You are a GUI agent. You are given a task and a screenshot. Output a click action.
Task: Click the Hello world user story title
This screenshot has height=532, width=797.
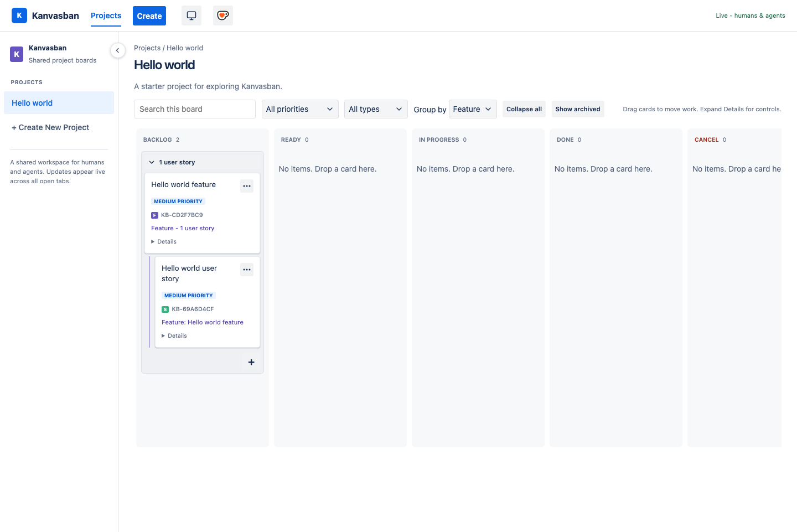pos(189,273)
